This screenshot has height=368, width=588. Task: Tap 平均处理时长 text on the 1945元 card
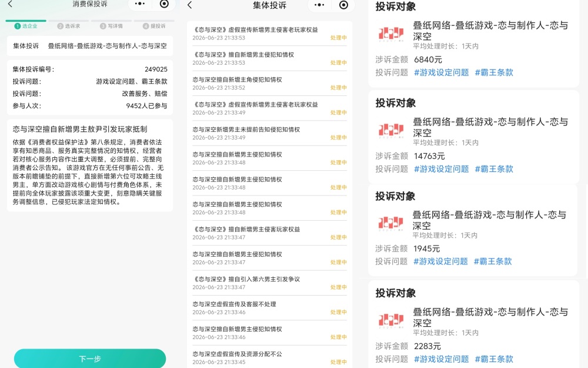(445, 236)
